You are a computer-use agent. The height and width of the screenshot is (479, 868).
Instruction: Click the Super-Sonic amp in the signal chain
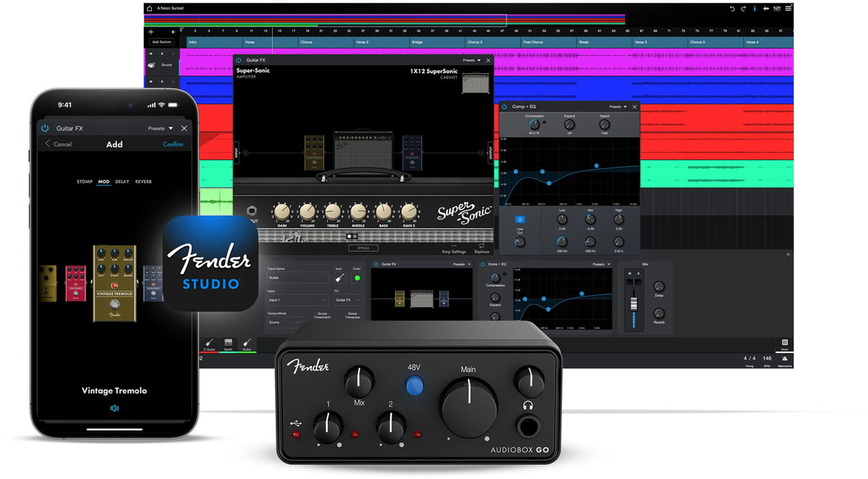(363, 150)
